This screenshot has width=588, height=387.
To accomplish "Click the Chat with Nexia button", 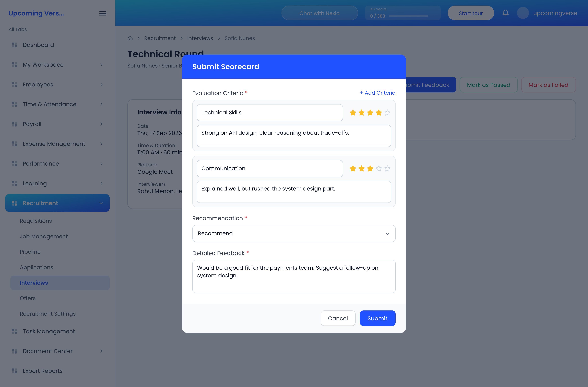I will (x=319, y=13).
